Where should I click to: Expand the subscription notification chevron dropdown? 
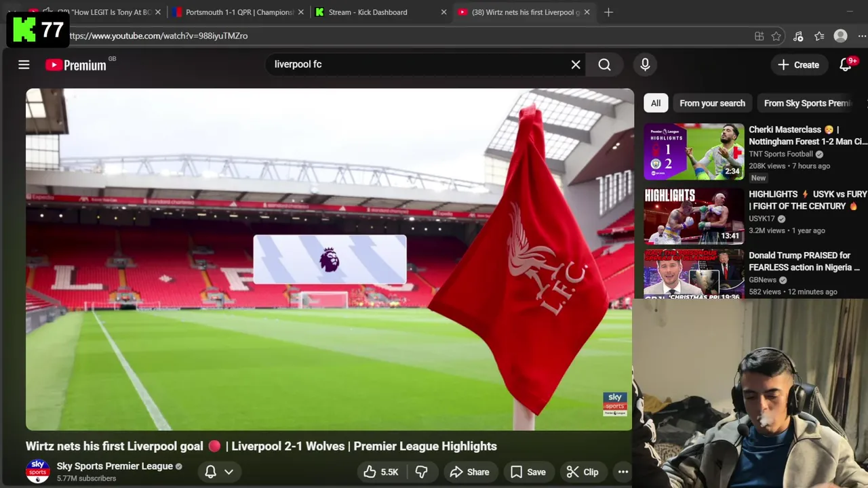[229, 472]
